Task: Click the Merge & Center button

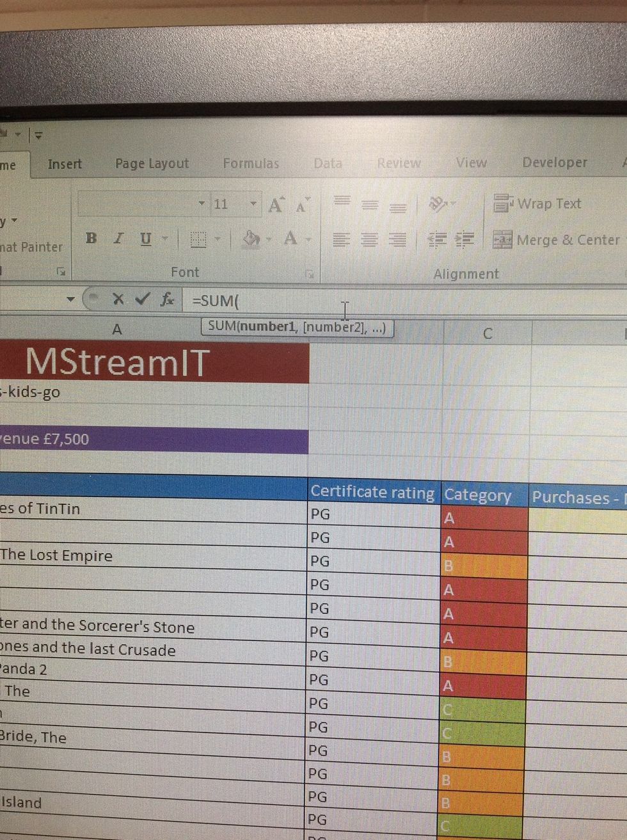Action: tap(556, 240)
